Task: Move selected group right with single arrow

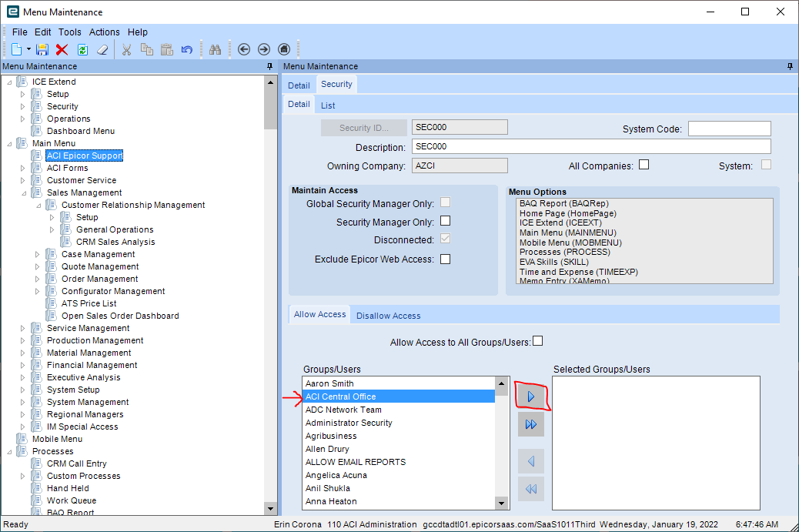Action: click(531, 396)
